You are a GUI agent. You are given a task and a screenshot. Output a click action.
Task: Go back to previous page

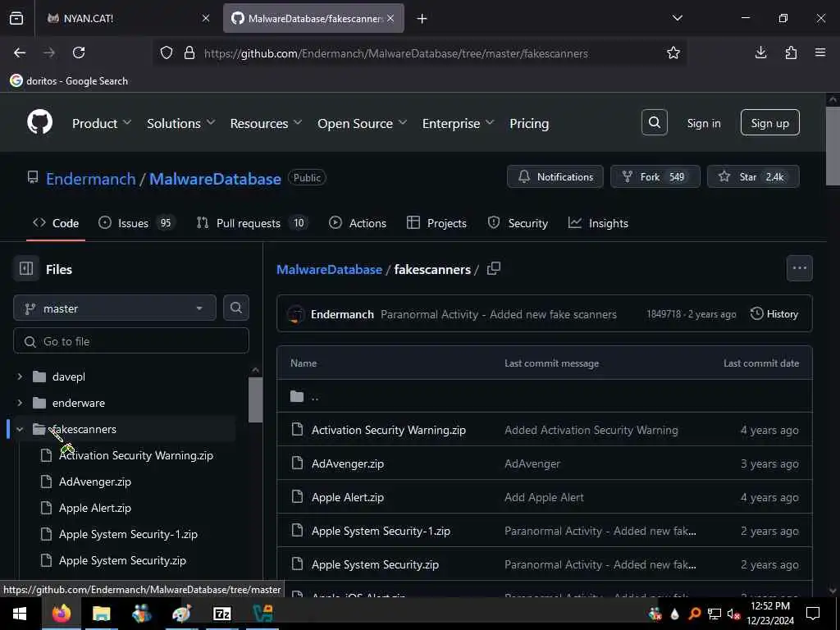pos(20,52)
